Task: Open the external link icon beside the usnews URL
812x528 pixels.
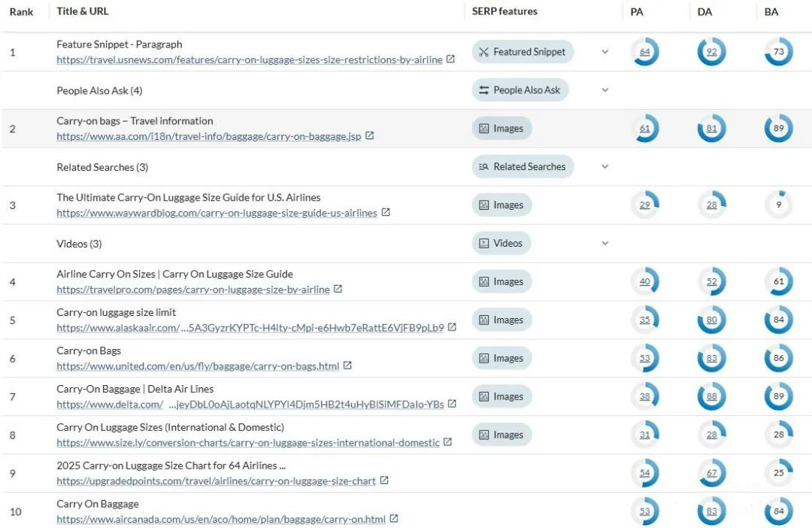Action: [x=450, y=59]
